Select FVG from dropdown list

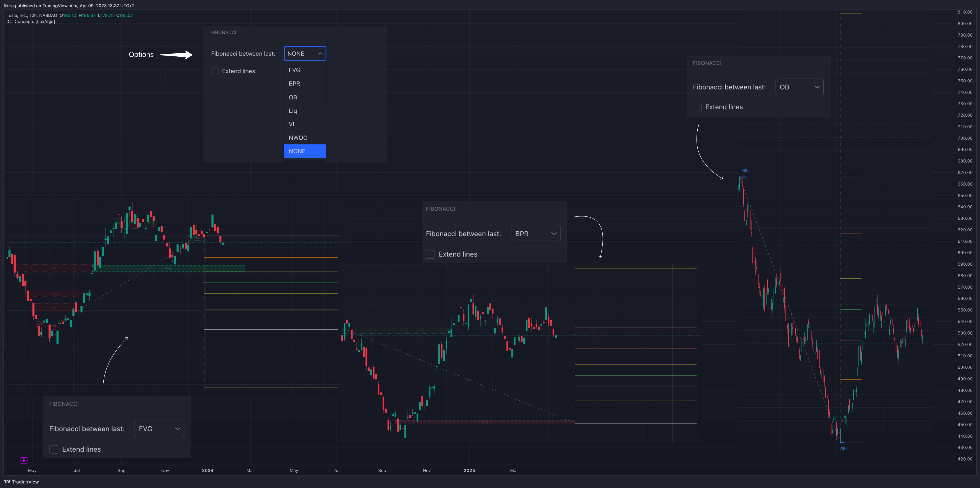tap(305, 70)
